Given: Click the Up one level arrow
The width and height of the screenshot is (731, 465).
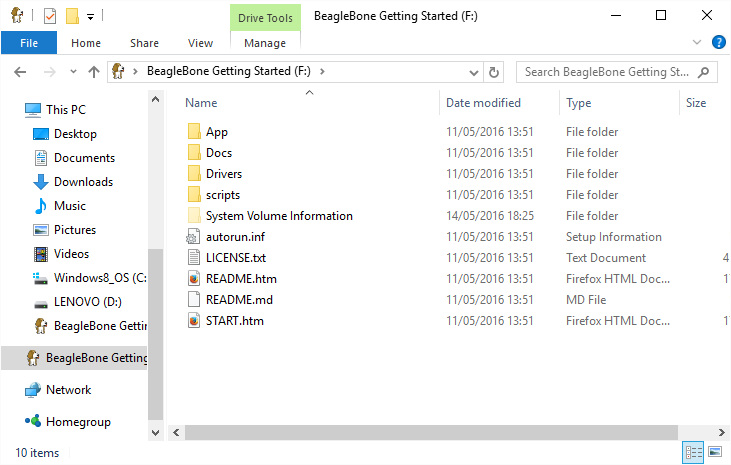Looking at the screenshot, I should pyautogui.click(x=94, y=72).
